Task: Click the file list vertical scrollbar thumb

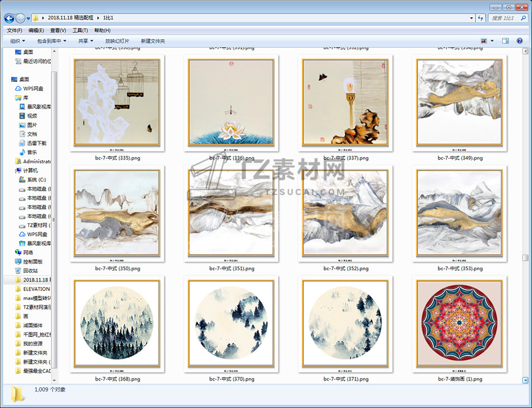Action: (x=525, y=258)
